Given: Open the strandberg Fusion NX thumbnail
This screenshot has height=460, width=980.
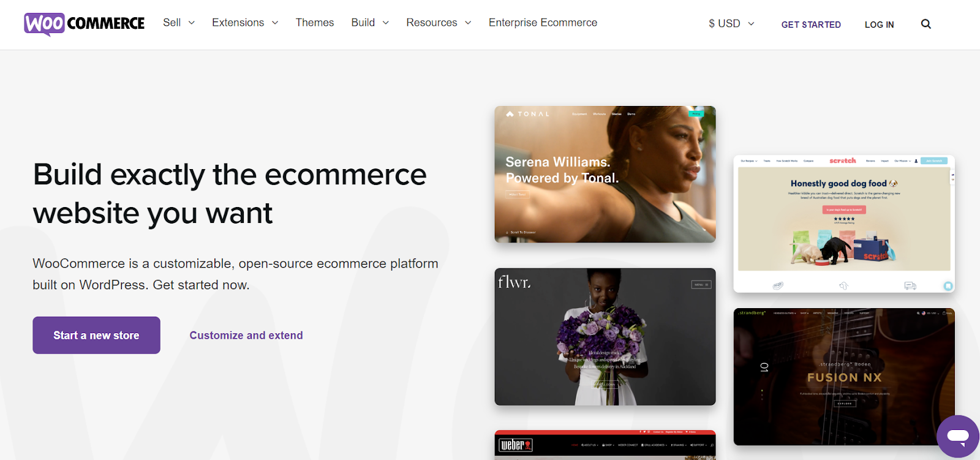Looking at the screenshot, I should pyautogui.click(x=844, y=377).
